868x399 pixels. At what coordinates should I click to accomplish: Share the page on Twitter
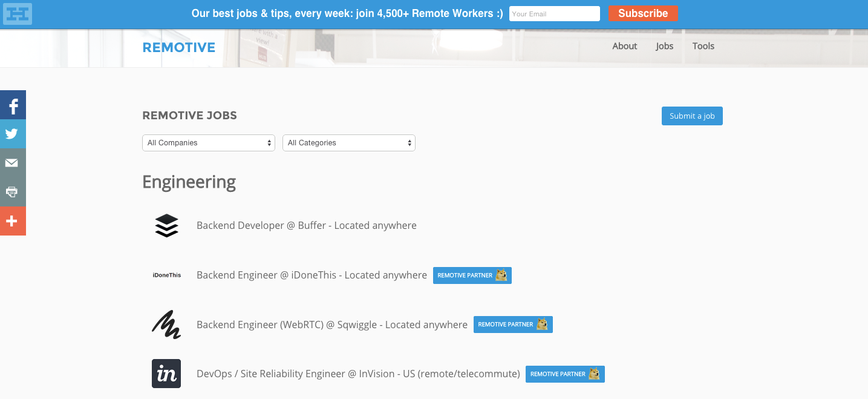pos(13,134)
